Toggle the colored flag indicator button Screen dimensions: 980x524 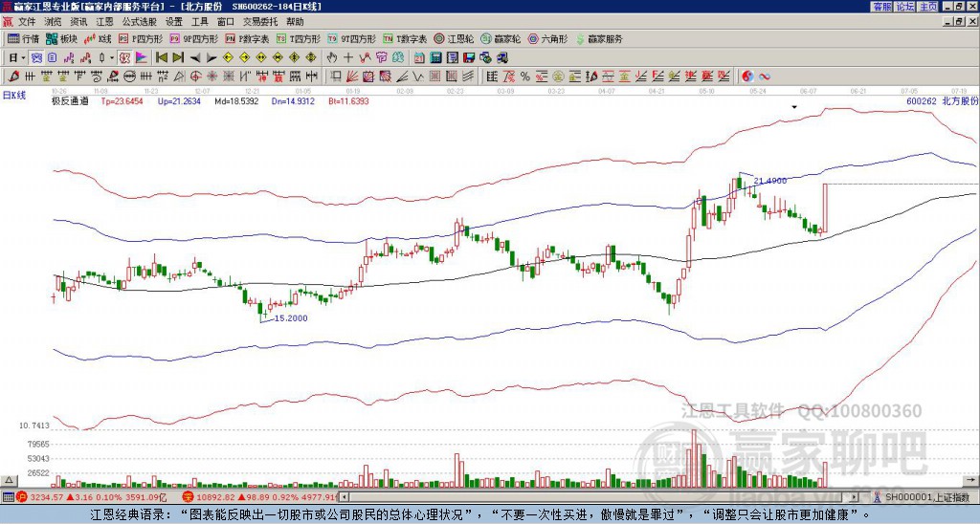142,58
